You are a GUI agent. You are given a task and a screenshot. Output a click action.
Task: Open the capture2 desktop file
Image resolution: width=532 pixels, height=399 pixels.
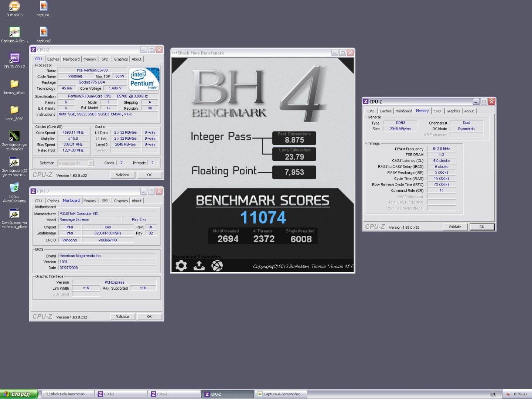point(44,35)
